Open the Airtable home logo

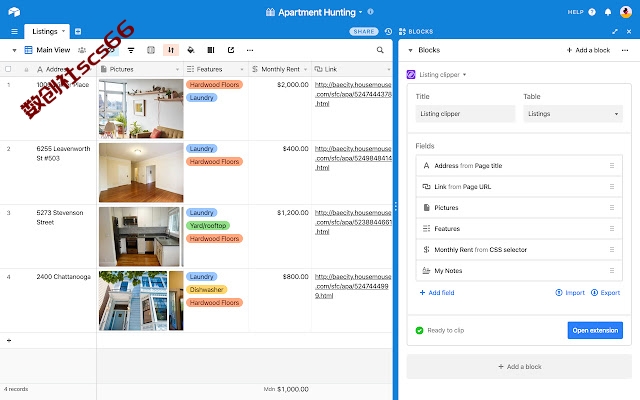(14, 12)
